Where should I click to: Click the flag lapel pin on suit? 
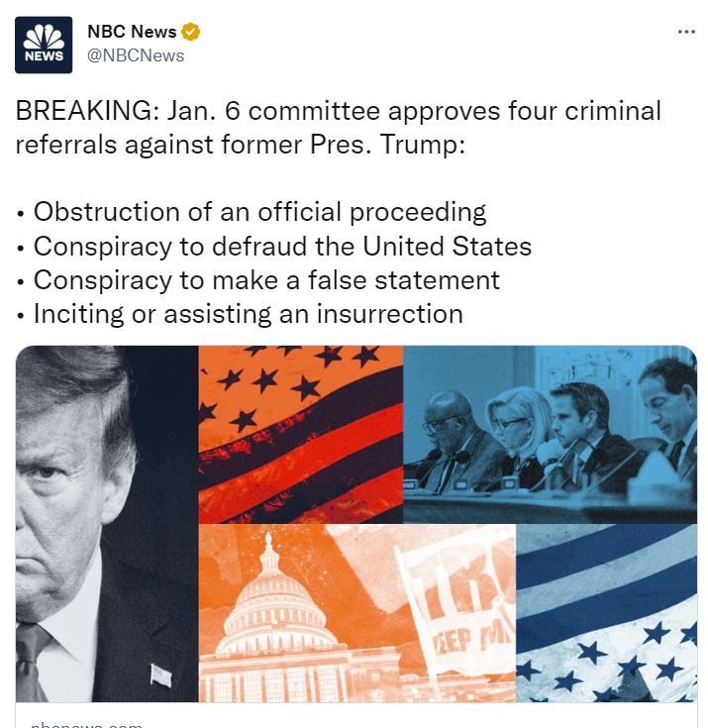pyautogui.click(x=161, y=676)
